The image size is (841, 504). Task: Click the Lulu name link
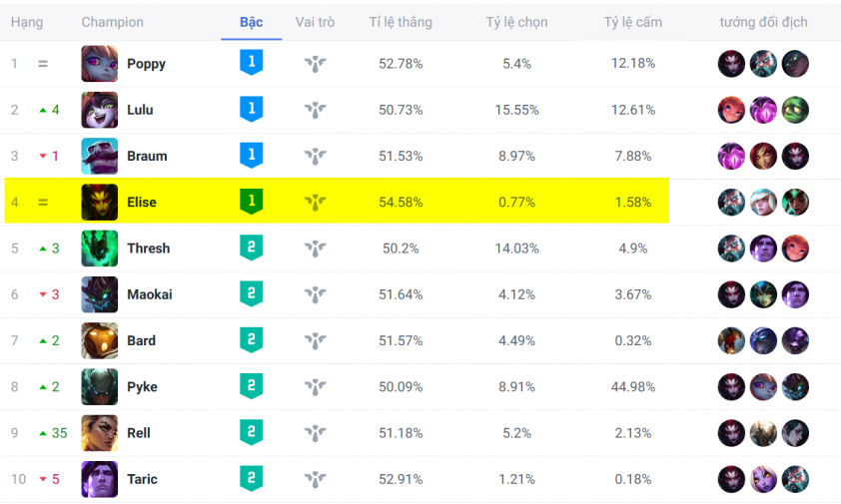click(140, 110)
